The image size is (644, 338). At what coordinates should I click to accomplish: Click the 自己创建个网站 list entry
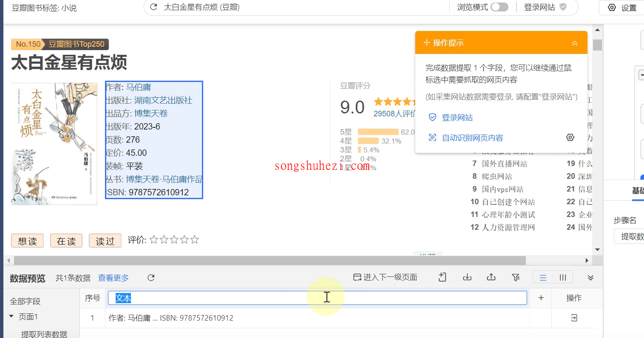[x=508, y=202]
